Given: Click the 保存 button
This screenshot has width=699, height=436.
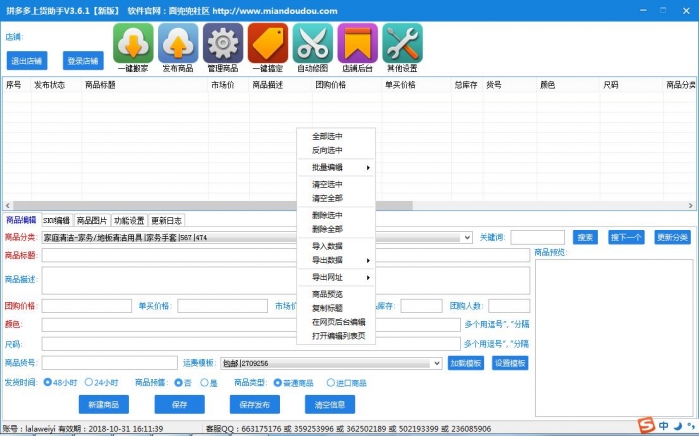Looking at the screenshot, I should point(180,404).
